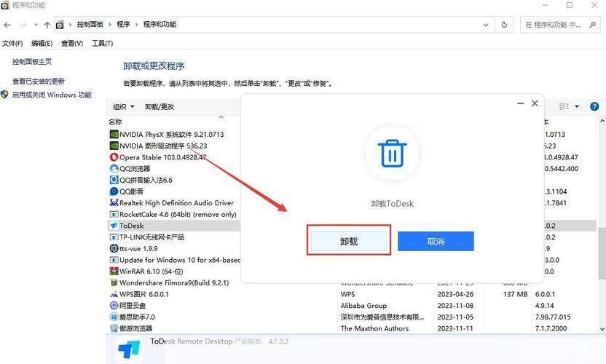Click the 程序和功能 address bar folder icon
This screenshot has height=364, width=606.
pos(60,25)
